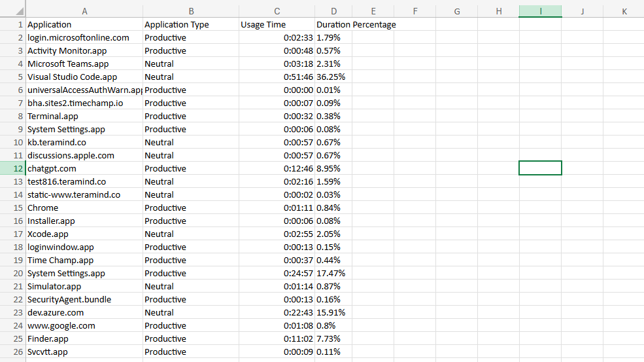Select column B header
The width and height of the screenshot is (644, 362).
pos(191,11)
